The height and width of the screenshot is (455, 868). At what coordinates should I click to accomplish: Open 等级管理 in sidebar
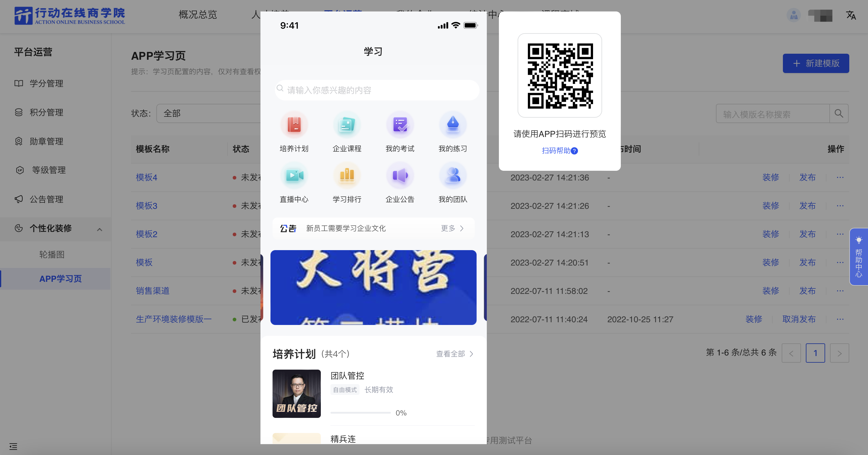(x=49, y=170)
